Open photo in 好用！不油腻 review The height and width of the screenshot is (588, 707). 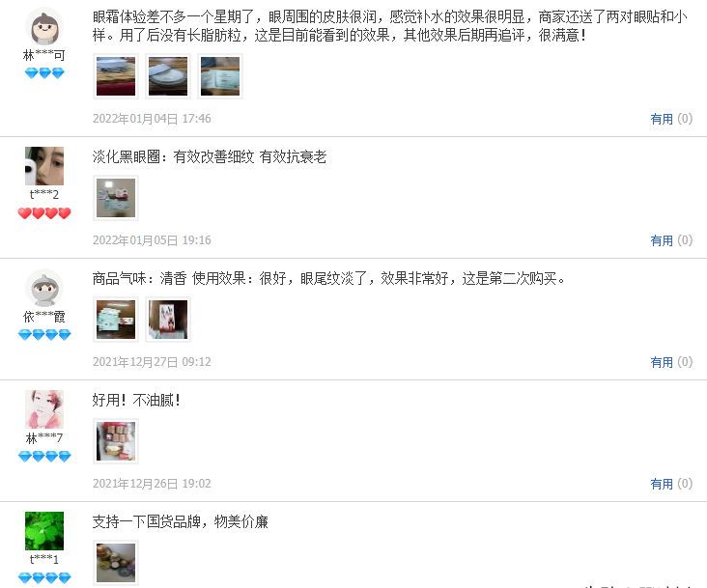[116, 441]
